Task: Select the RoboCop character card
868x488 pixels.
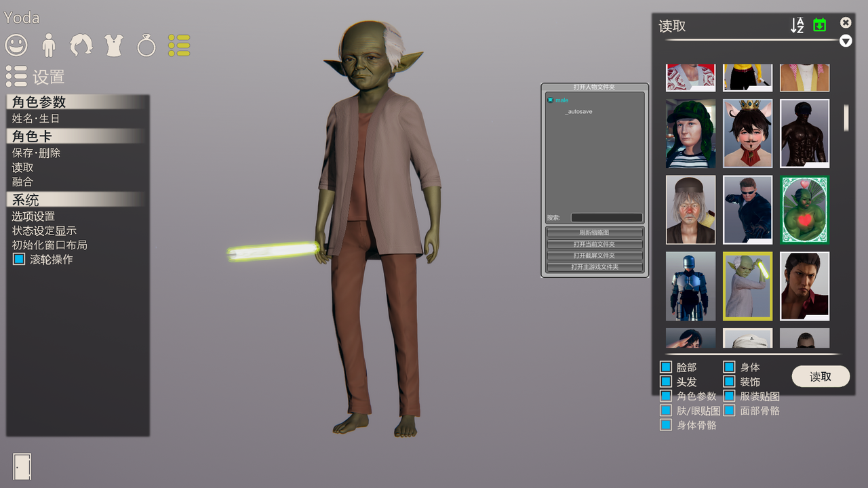Action: click(x=690, y=286)
